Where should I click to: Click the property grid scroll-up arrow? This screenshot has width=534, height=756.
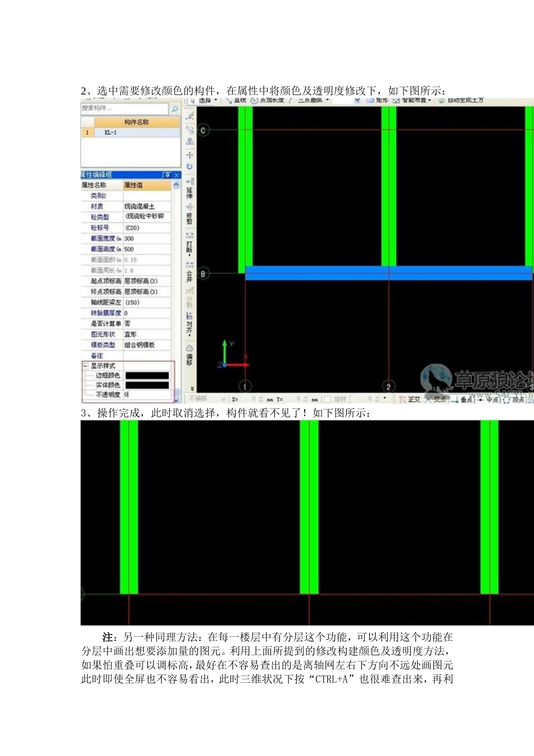click(176, 185)
